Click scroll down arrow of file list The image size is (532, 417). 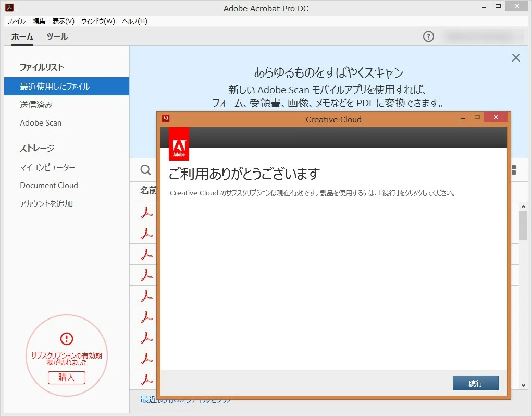coord(523,385)
